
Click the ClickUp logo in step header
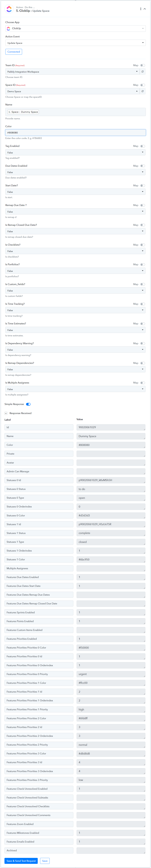click(x=9, y=9)
